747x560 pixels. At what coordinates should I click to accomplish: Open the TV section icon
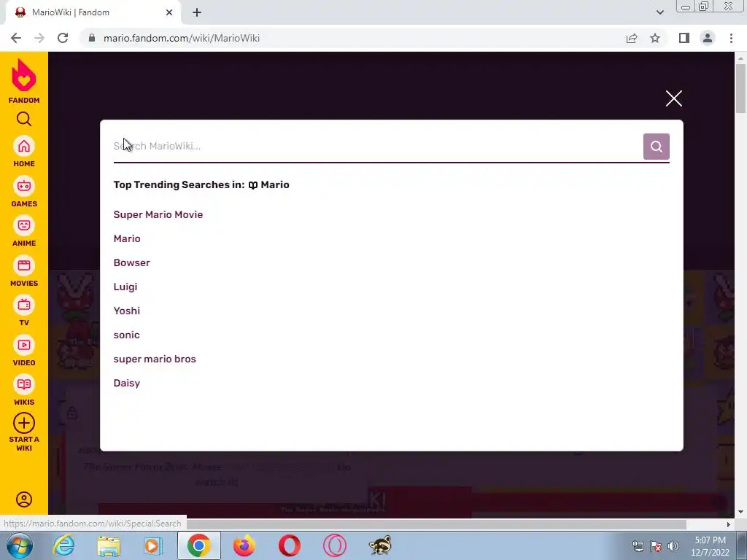[24, 311]
